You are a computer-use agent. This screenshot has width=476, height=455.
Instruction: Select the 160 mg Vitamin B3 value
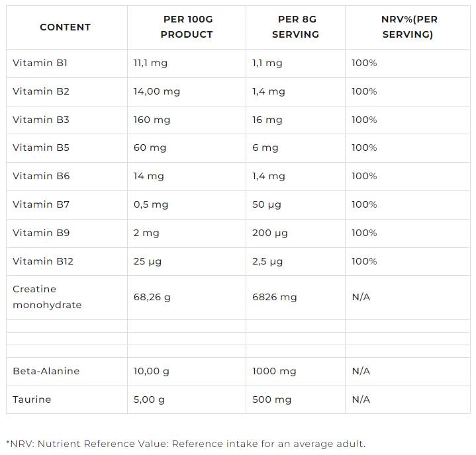coord(152,120)
